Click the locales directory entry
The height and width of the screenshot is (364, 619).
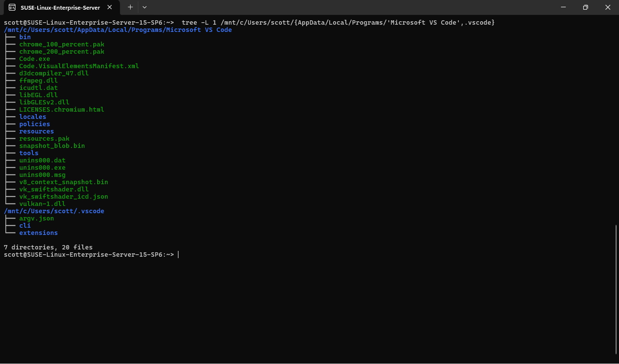pos(32,117)
